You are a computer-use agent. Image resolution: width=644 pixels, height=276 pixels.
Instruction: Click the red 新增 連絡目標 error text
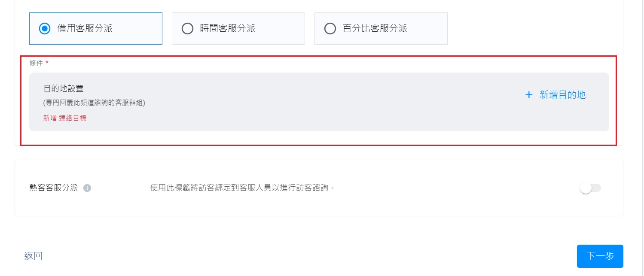click(65, 118)
